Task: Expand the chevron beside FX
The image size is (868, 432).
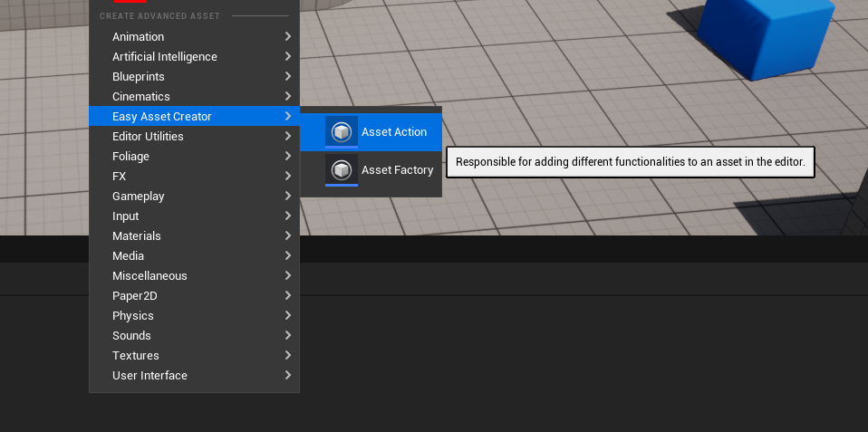Action: (x=288, y=176)
